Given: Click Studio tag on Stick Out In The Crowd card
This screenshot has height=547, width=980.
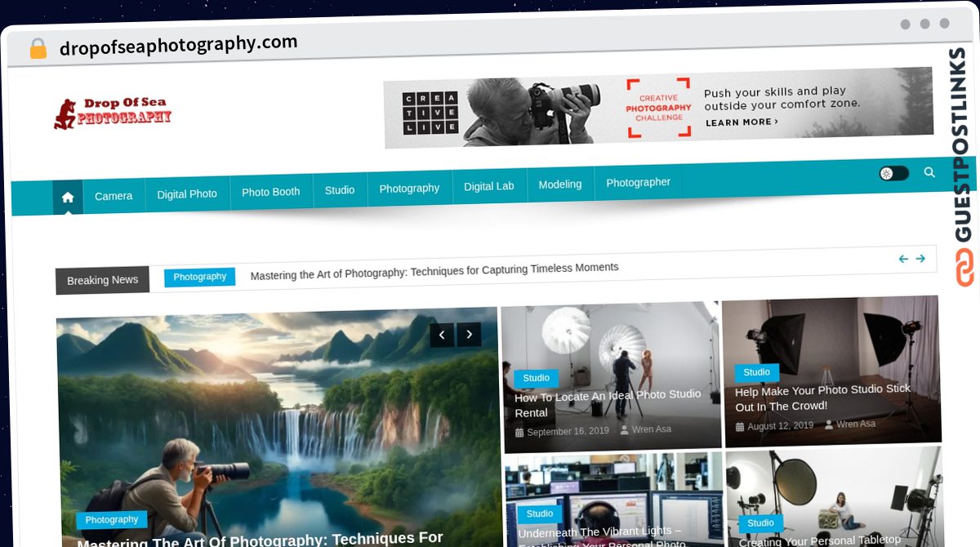Looking at the screenshot, I should 757,372.
